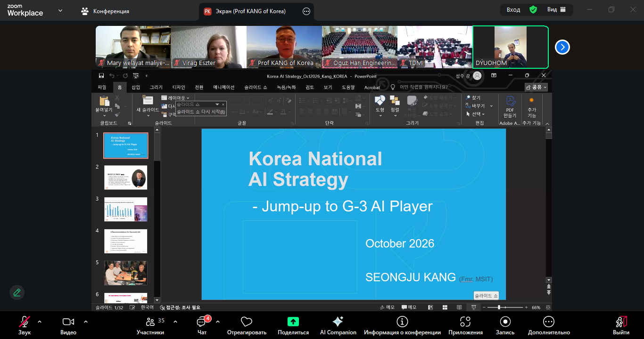Screen dimensions: 644x339
Task: Toggle the 메모 notes pane in status bar
Action: click(388, 307)
